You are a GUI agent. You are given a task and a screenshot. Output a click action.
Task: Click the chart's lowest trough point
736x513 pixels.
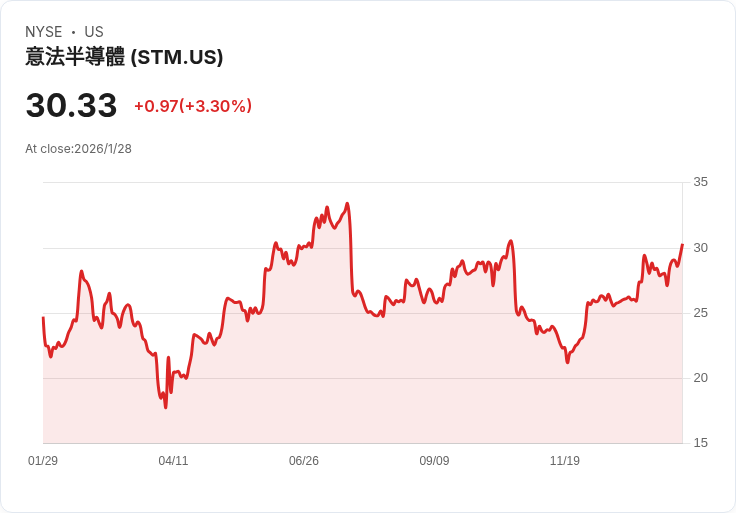166,407
